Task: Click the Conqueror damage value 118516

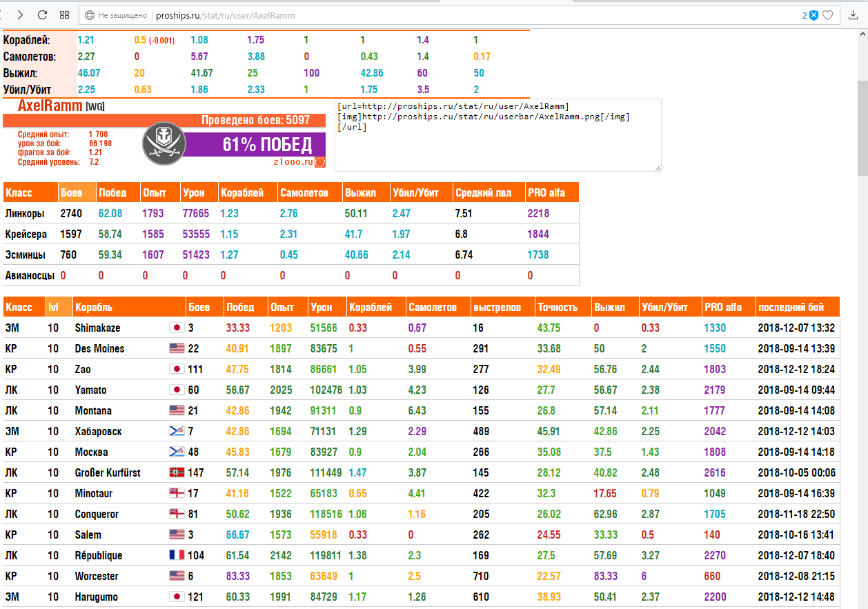Action: (326, 514)
